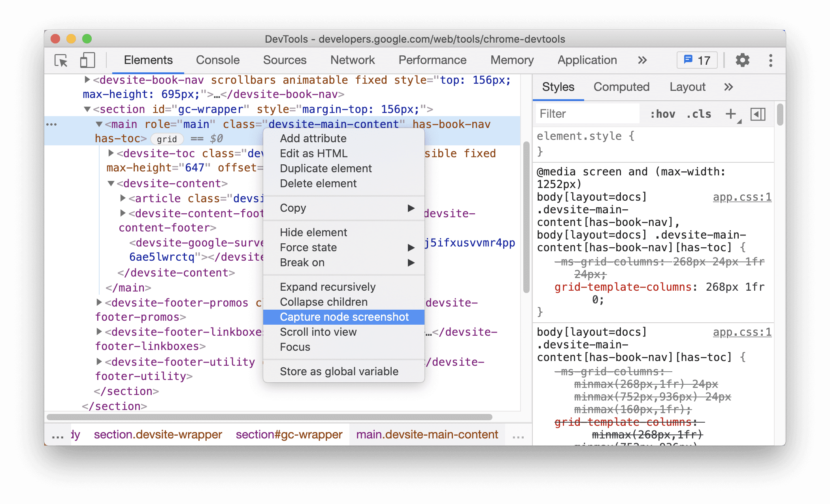This screenshot has width=830, height=504.
Task: Click the Computed styles tab
Action: (x=621, y=87)
